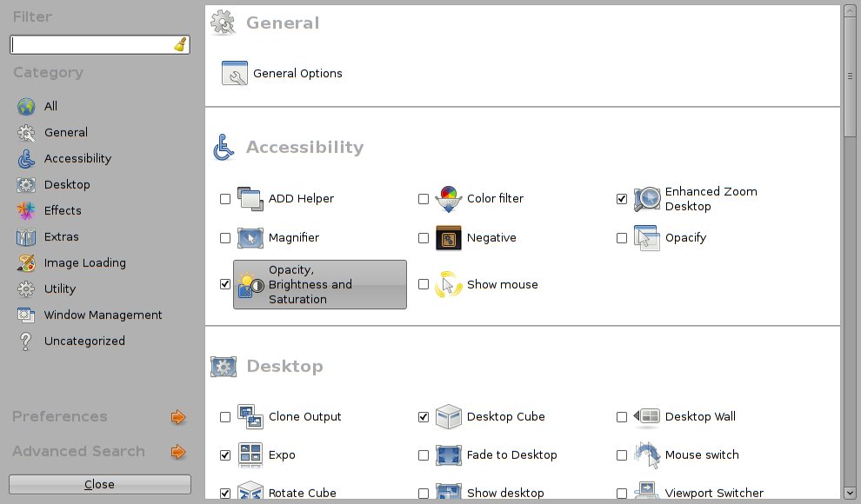Enable the Negative checkbox

[x=424, y=238]
